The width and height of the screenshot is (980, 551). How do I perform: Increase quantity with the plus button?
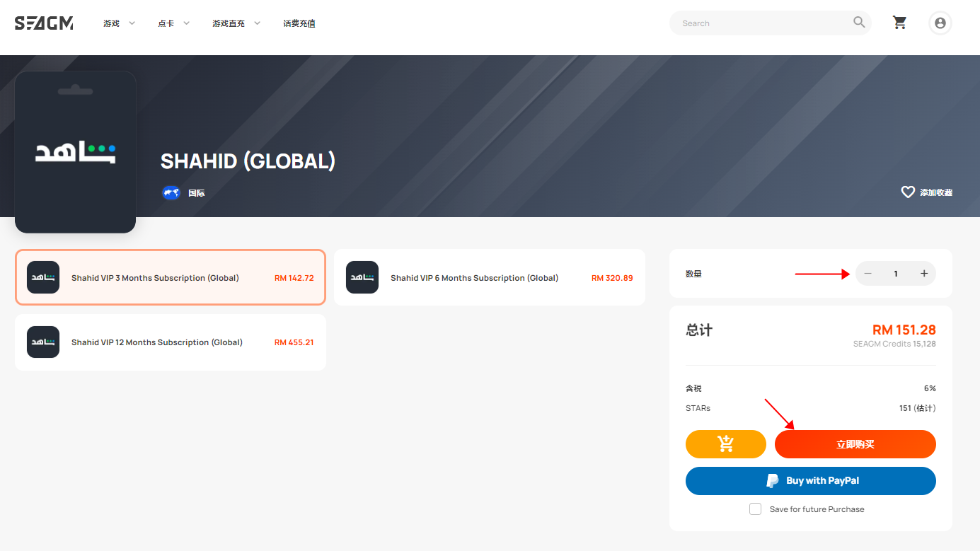click(x=924, y=274)
